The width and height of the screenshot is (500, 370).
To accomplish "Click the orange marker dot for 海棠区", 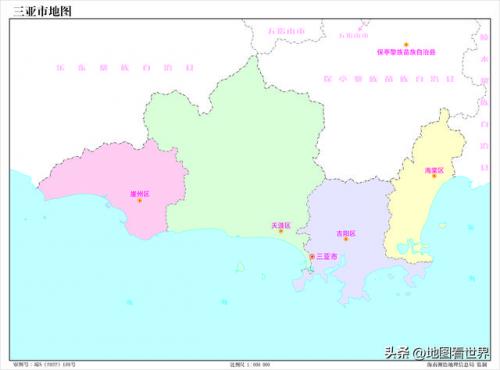I will (x=434, y=176).
